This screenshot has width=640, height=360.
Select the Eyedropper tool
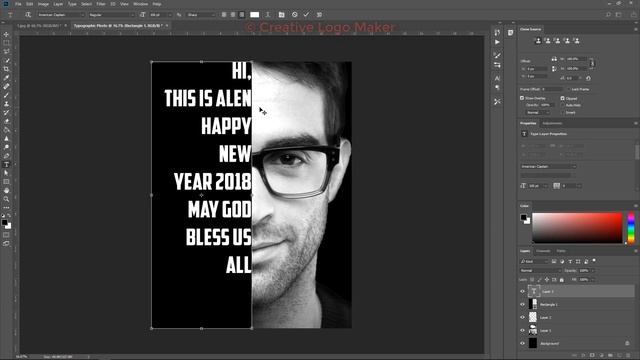[6, 78]
